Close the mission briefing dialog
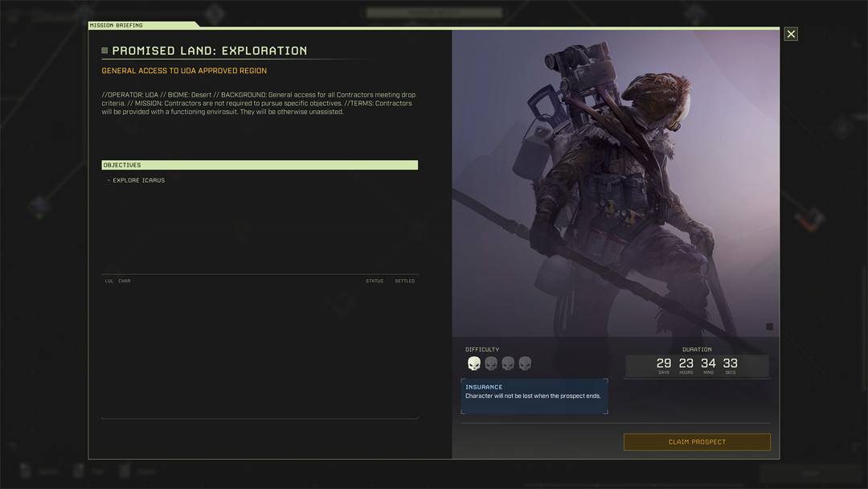Screen dimensions: 868x489 coord(791,34)
